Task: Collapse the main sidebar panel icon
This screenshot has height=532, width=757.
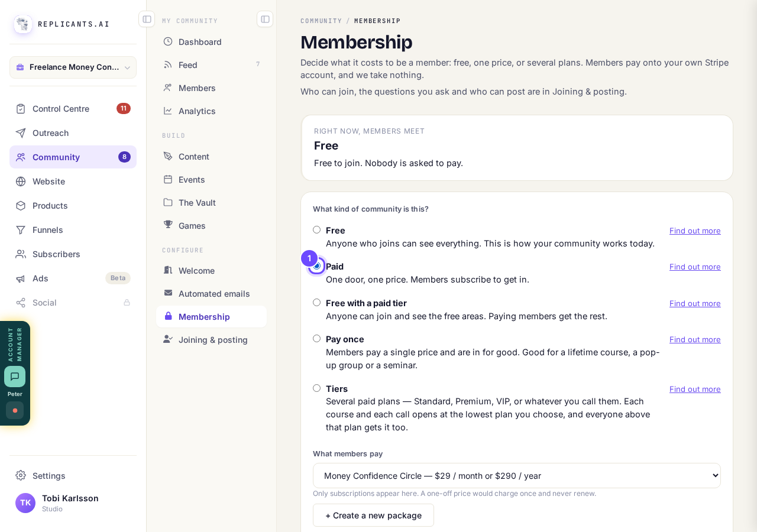Action: 147,19
